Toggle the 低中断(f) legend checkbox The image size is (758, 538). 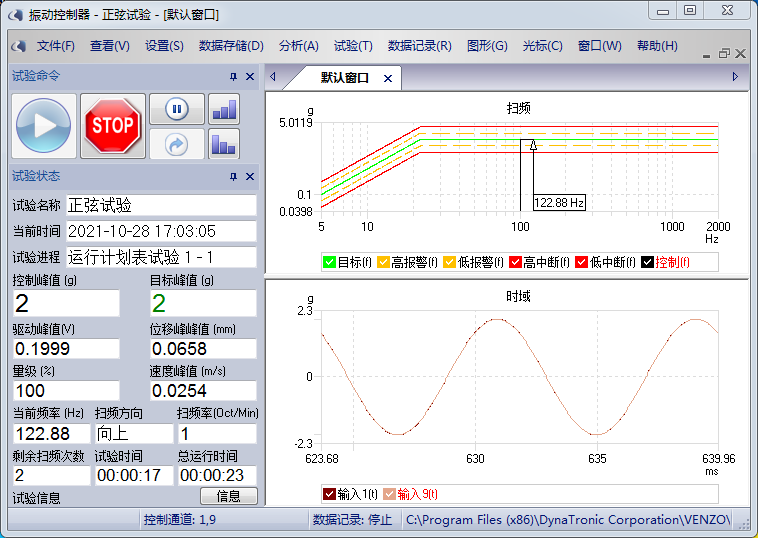point(582,262)
